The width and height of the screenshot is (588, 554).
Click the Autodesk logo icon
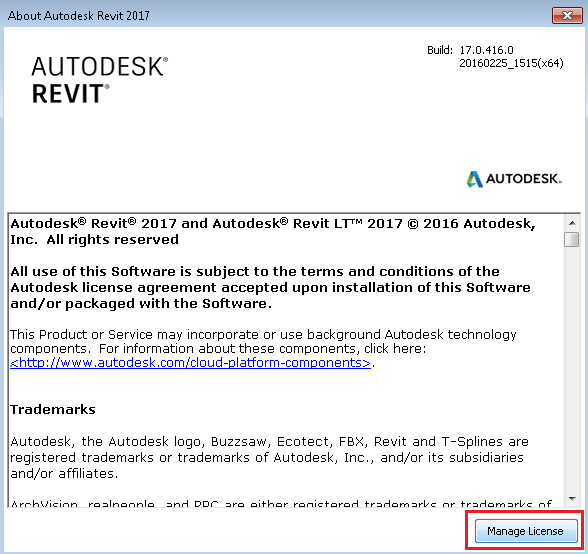pyautogui.click(x=475, y=179)
